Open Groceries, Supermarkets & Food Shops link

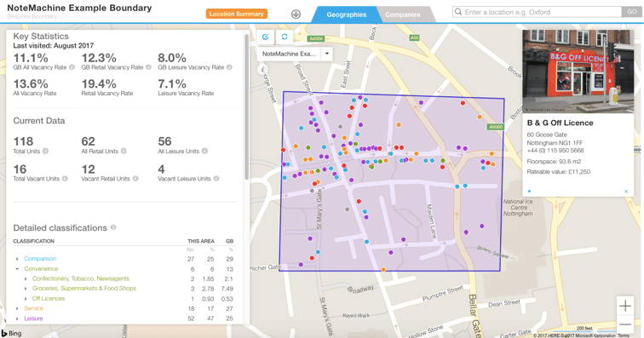tap(84, 289)
